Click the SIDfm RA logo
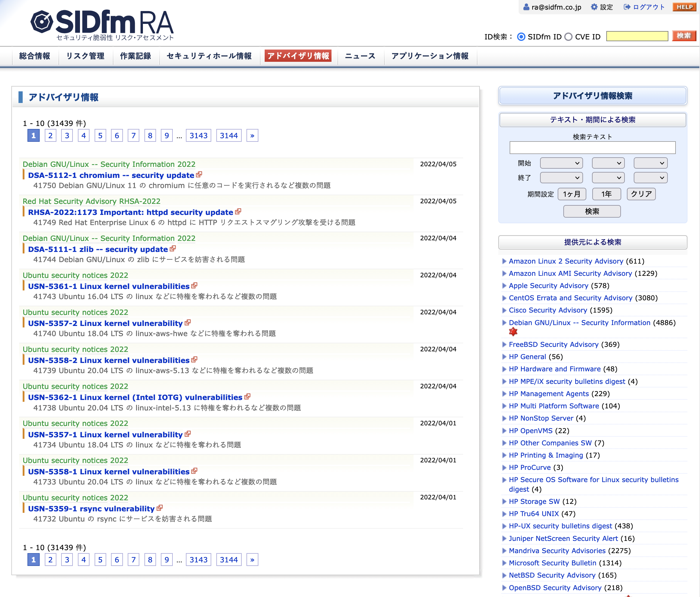 102,25
